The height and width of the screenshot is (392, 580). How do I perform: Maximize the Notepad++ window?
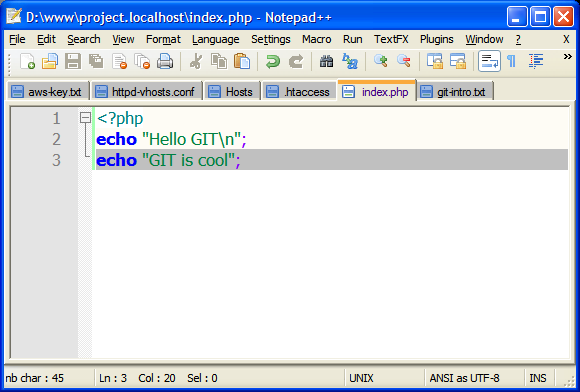coord(540,17)
